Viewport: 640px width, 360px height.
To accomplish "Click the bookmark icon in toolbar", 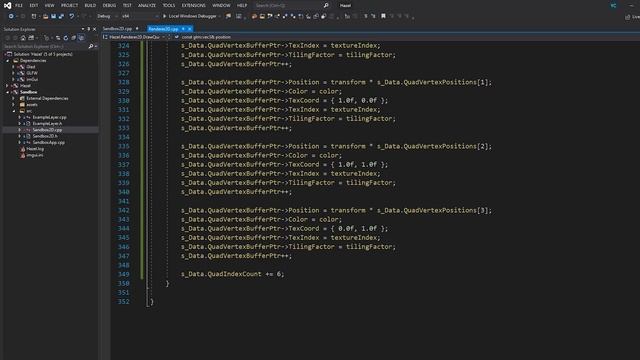I will coord(383,16).
